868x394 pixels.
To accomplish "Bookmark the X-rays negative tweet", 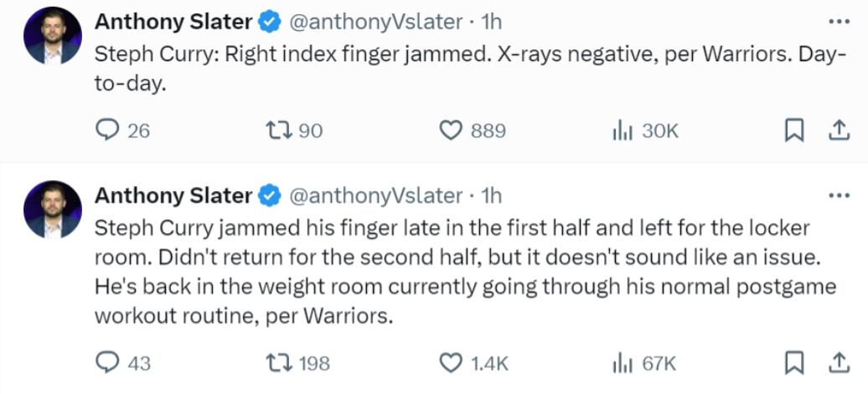I will (794, 131).
